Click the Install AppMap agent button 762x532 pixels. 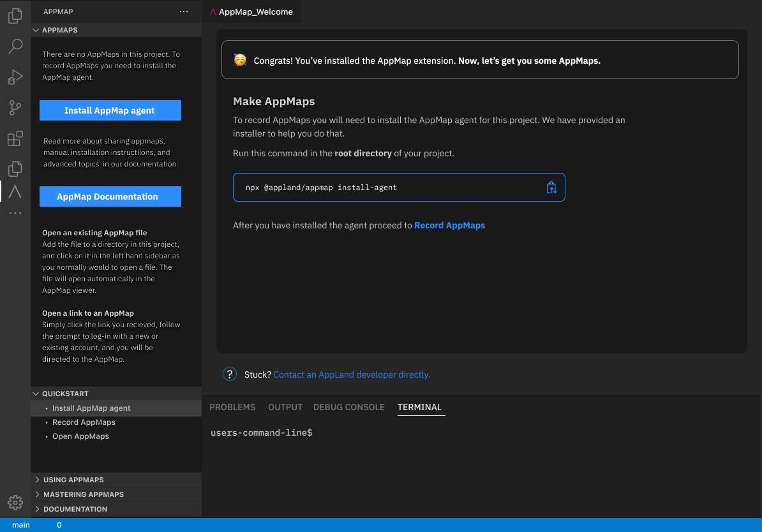[110, 110]
